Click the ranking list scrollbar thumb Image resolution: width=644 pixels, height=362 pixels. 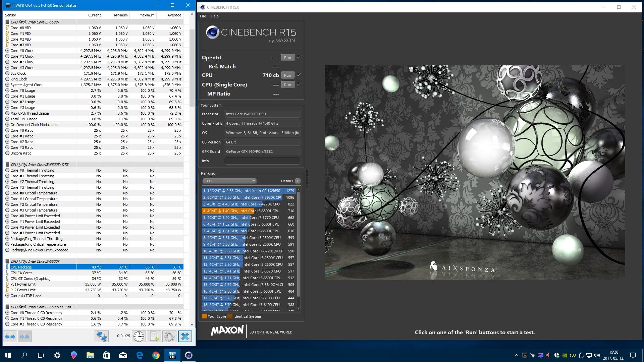[x=299, y=245]
